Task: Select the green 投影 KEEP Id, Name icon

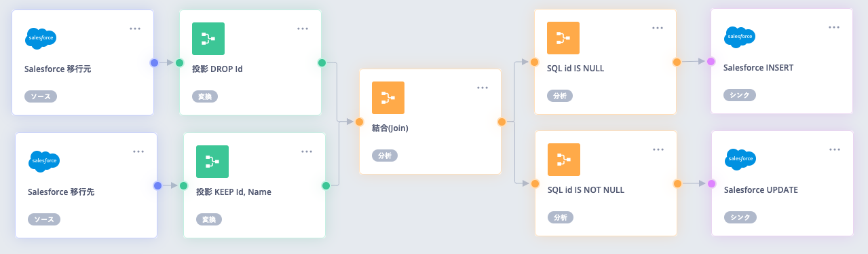Action: tap(212, 162)
